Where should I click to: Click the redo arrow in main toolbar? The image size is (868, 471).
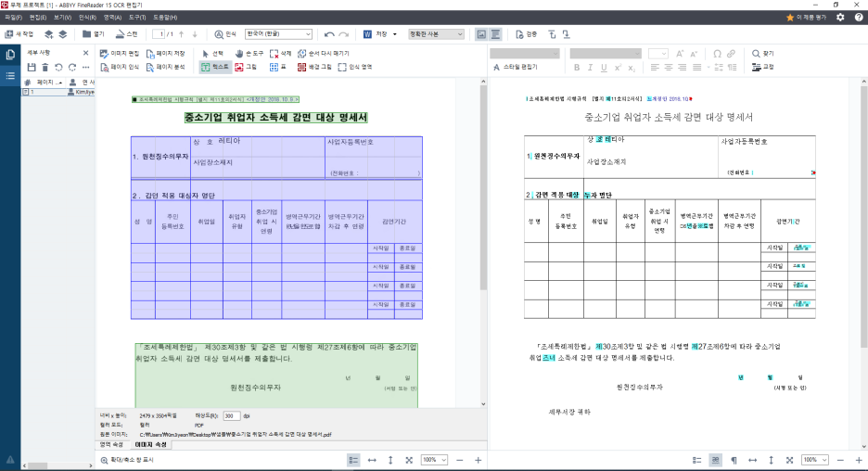tap(344, 34)
